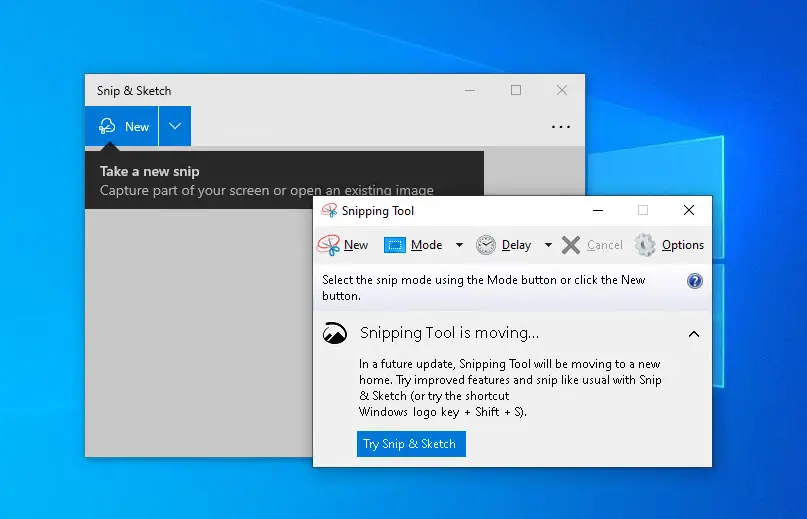Viewport: 807px width, 519px height.
Task: Click the 'Snipping Tool is moving...' heading text
Action: tap(449, 333)
